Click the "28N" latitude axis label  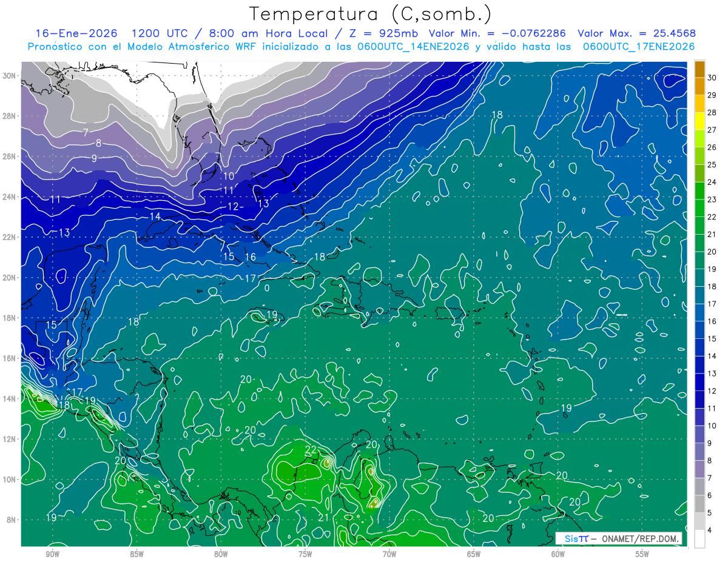(x=10, y=116)
